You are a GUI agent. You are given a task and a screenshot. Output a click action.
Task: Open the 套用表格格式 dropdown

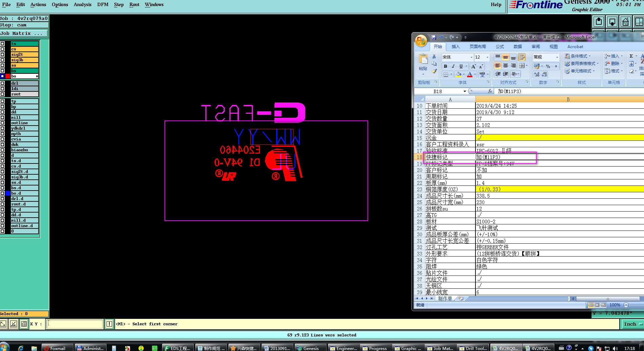581,64
